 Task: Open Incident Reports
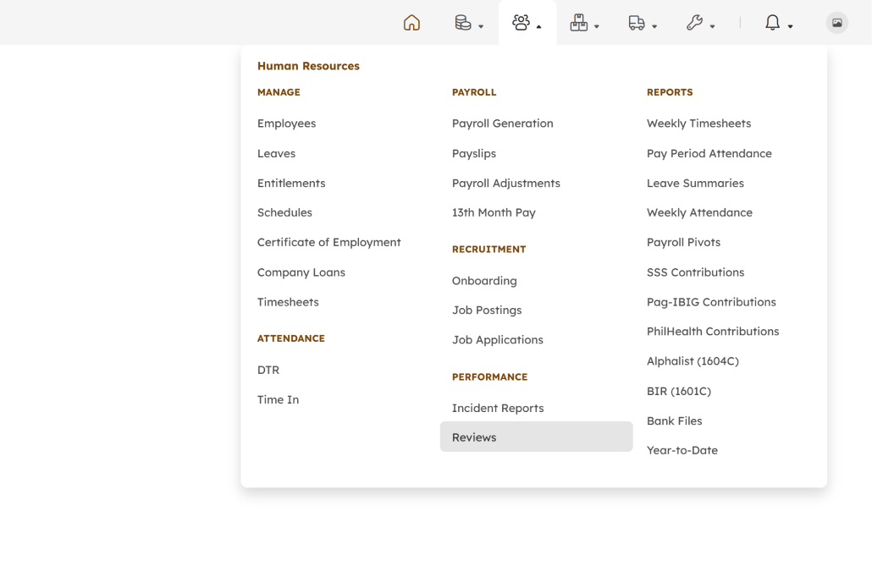498,408
